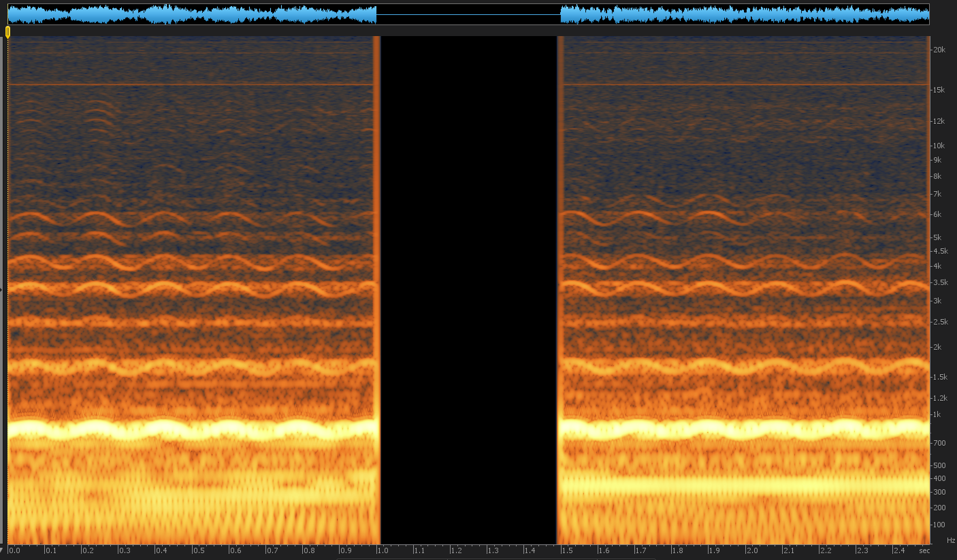The width and height of the screenshot is (957, 560).
Task: Click the 20k label on the frequency ruler
Action: tap(939, 50)
